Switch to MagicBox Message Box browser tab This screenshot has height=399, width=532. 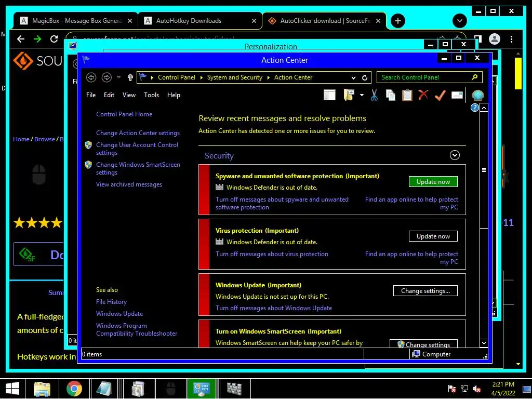[x=76, y=21]
